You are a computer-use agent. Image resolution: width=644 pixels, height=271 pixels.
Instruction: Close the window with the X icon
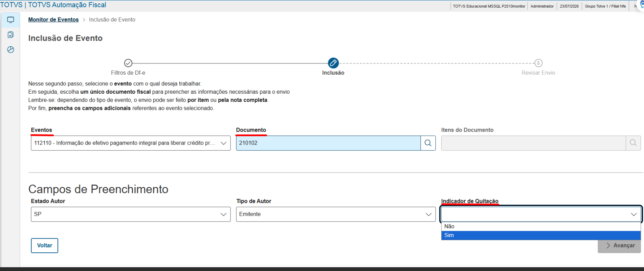tap(635, 6)
